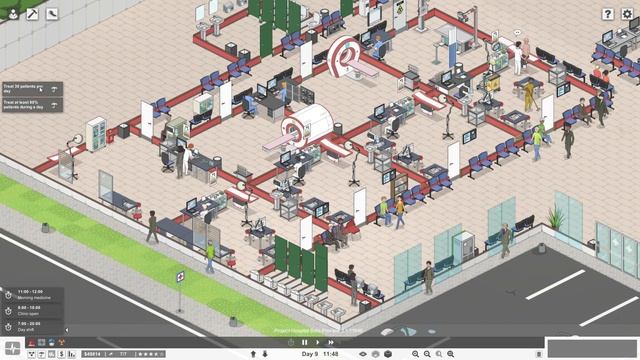Click the objective treat patients per day
Screen dimensions: 640x360
tap(33, 89)
